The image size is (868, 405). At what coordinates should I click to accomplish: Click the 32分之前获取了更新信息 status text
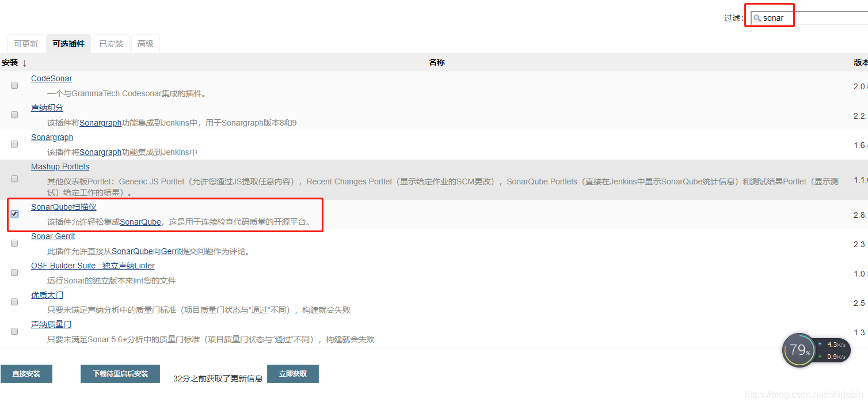[218, 378]
